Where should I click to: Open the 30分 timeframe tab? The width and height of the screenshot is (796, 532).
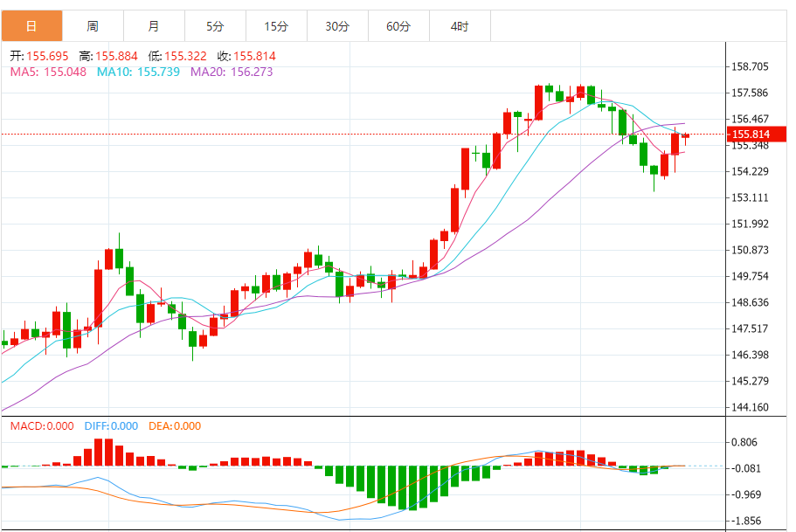pyautogui.click(x=337, y=26)
